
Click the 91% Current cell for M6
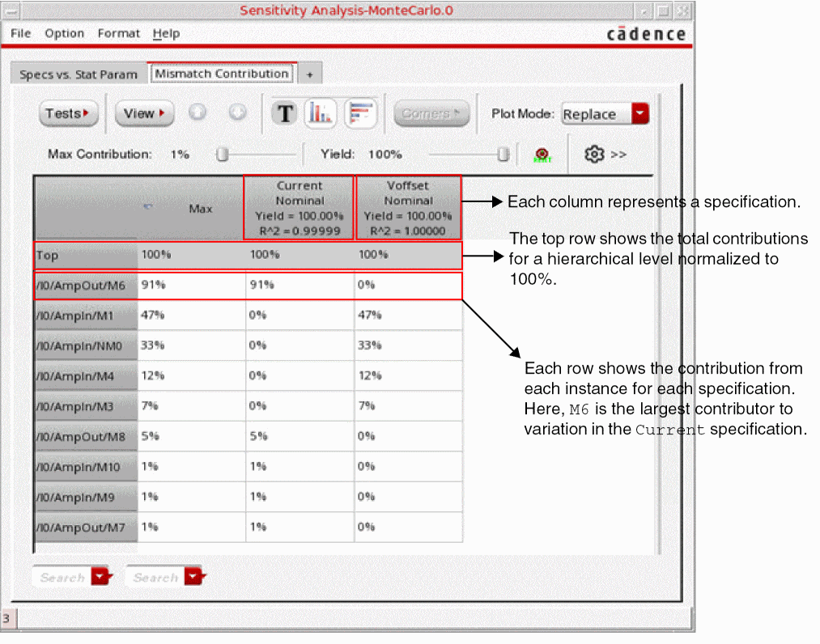pos(300,285)
